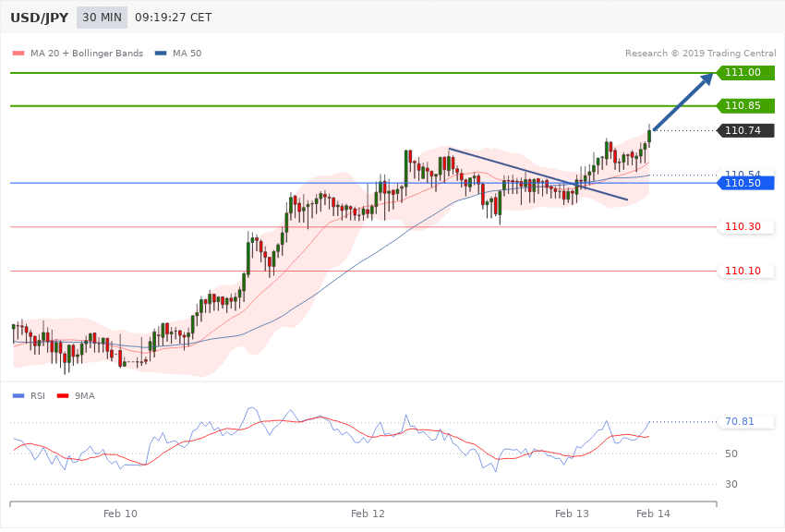
Task: Click the 110.30 support price label
Action: (x=746, y=226)
